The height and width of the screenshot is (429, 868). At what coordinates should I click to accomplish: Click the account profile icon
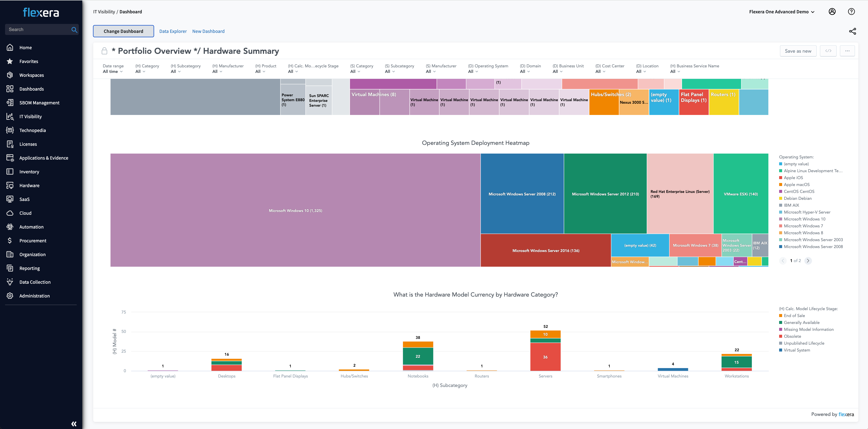(x=832, y=11)
